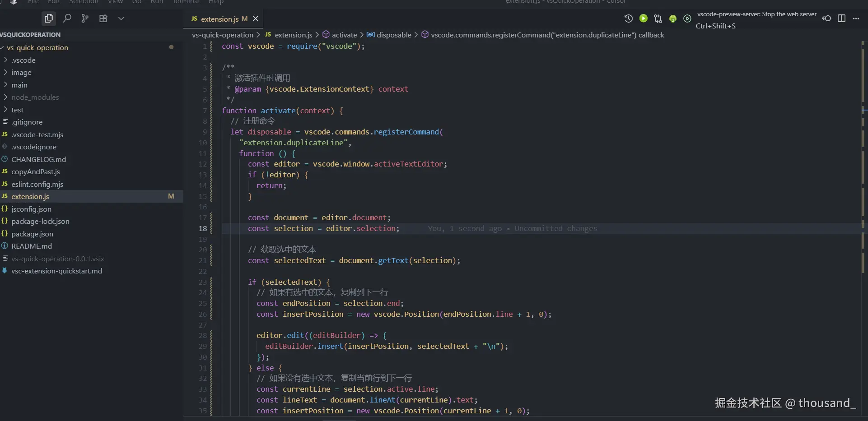
Task: Expand the additional views chevron beside Extensions
Action: tap(121, 19)
